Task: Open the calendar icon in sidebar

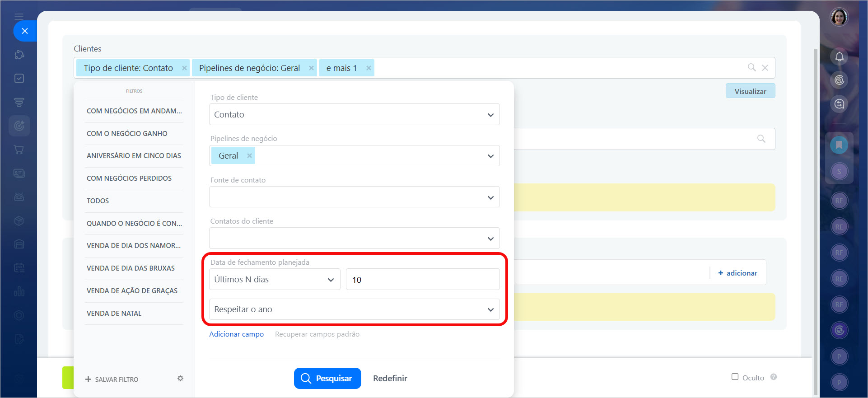Action: pos(19,267)
